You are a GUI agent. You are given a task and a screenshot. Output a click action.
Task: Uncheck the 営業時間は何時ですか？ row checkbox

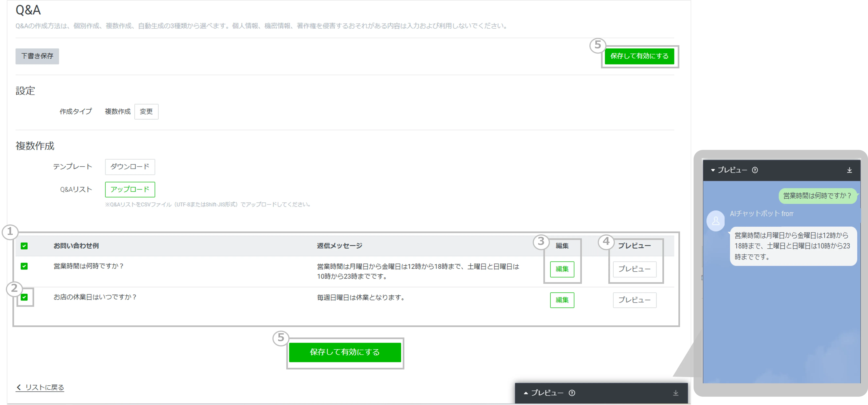coord(24,266)
